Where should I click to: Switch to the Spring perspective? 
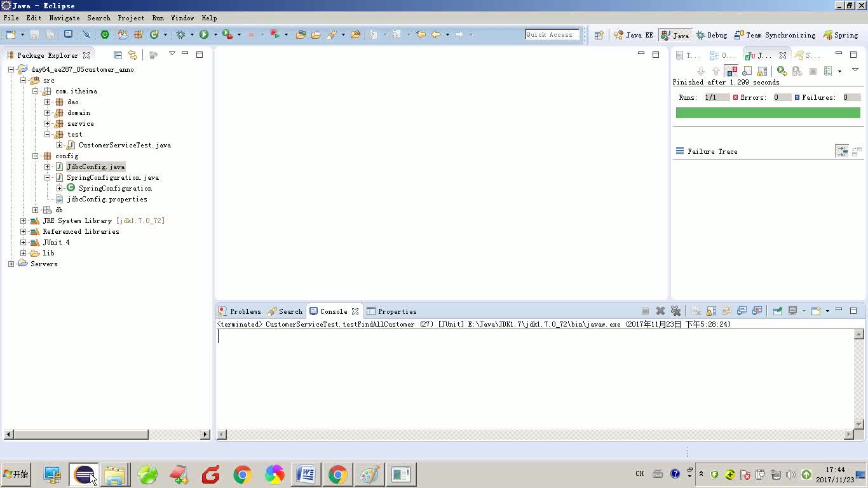point(840,35)
